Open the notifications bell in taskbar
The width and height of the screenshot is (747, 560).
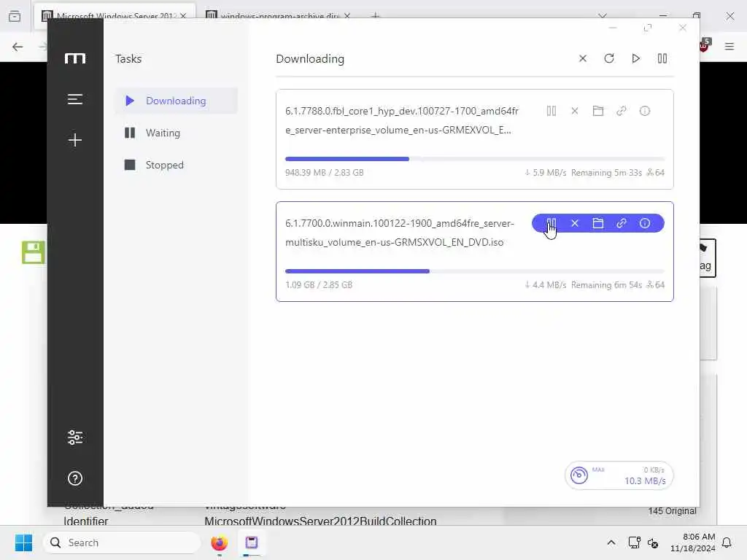(727, 542)
